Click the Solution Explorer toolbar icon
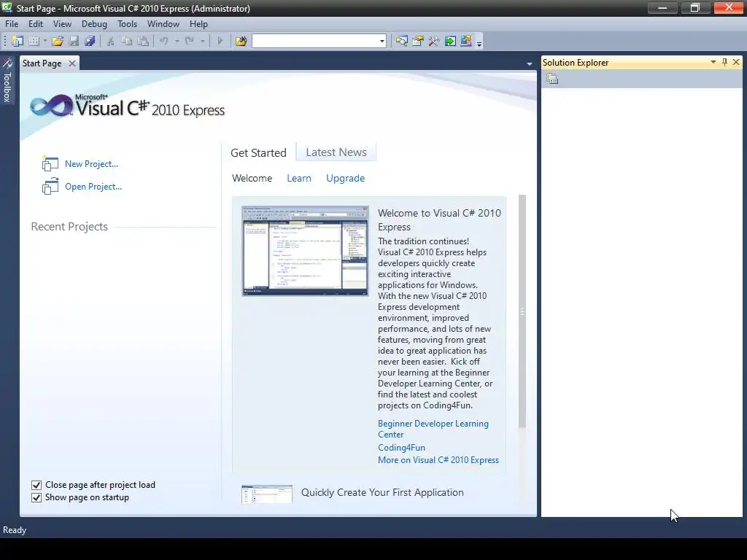 tap(402, 42)
